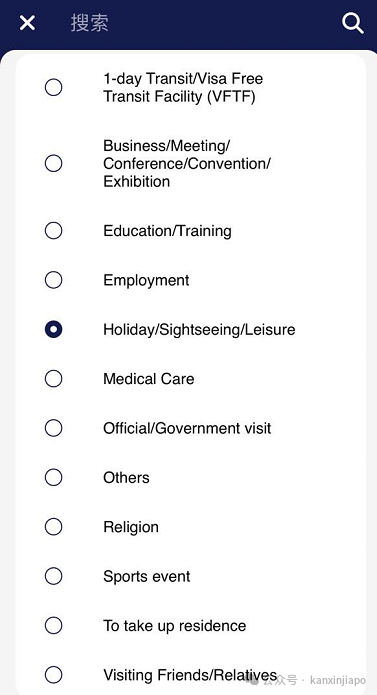Viewport: 377px width, 695px height.
Task: Tap the magnifying glass search icon
Action: 353,23
